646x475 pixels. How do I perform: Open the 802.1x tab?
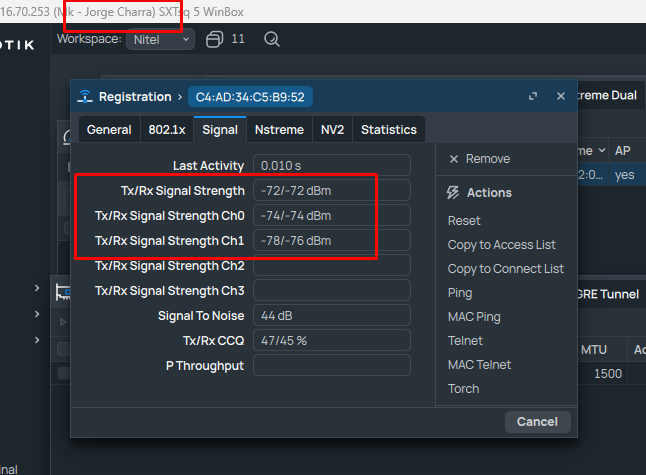tap(166, 130)
